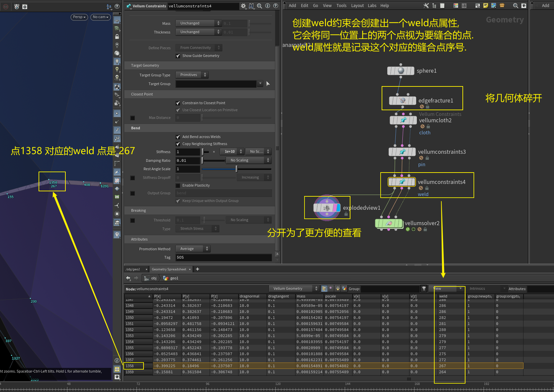The height and width of the screenshot is (392, 554).
Task: Click the search icon in the parameter pane header
Action: (x=260, y=6)
